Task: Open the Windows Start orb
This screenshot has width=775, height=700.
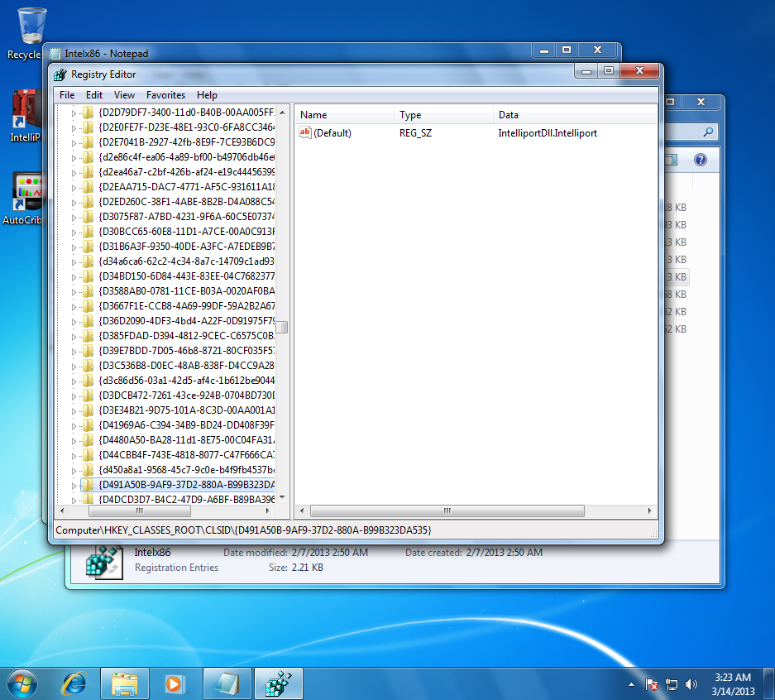Action: (x=22, y=684)
